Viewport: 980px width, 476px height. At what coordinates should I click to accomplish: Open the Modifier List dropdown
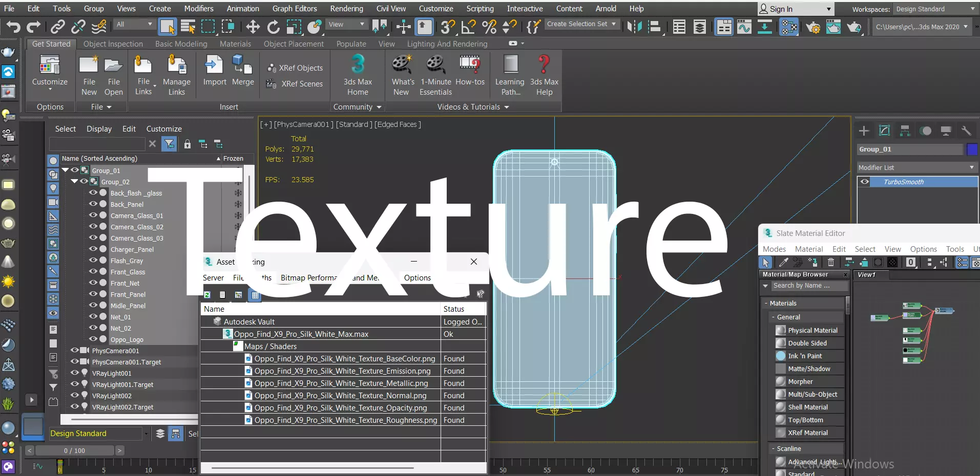(x=917, y=167)
